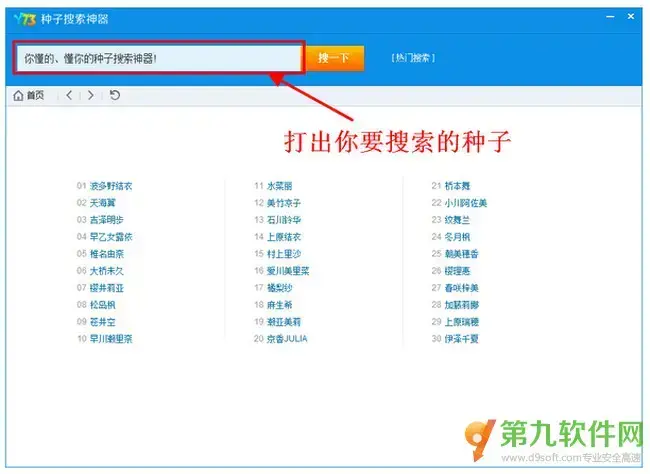Navigate back with the left arrow

click(x=69, y=95)
